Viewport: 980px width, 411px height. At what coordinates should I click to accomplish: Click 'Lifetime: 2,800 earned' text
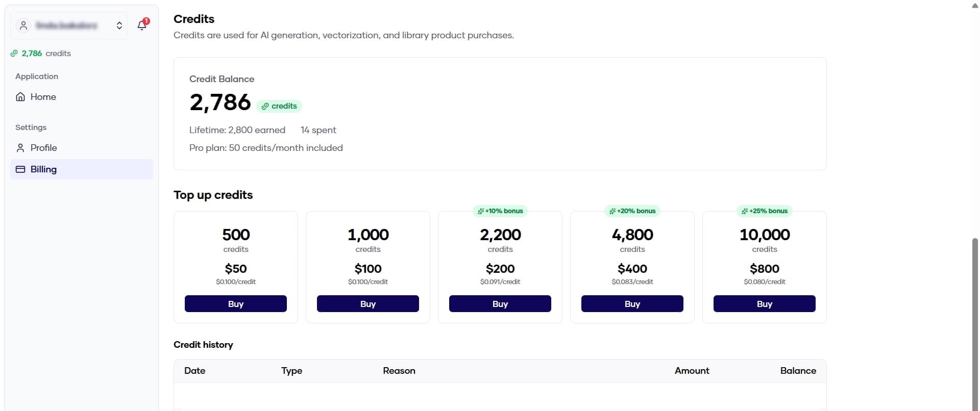click(237, 130)
